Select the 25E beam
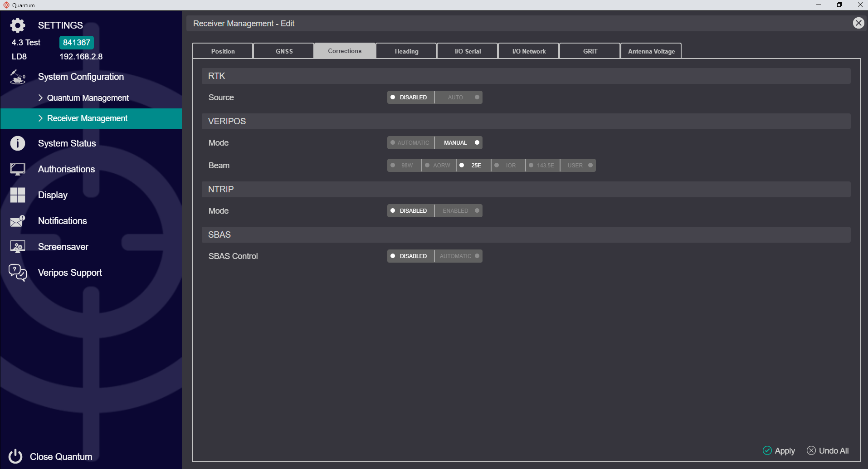 coord(473,165)
